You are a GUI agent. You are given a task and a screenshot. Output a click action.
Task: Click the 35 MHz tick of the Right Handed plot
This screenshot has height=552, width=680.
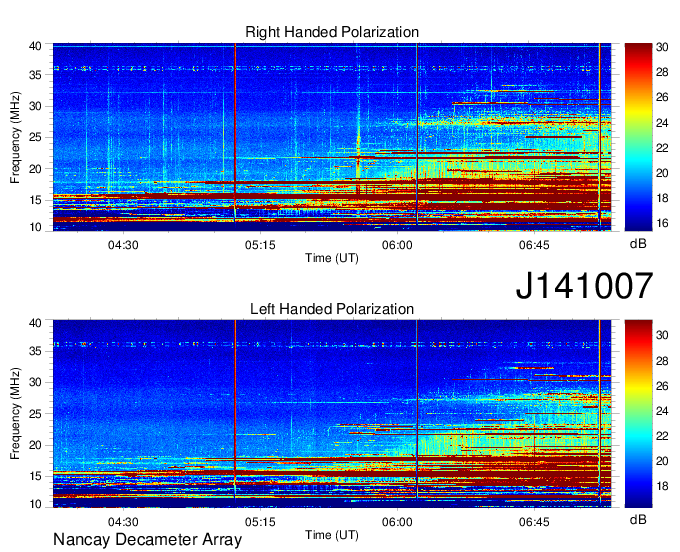coord(35,75)
